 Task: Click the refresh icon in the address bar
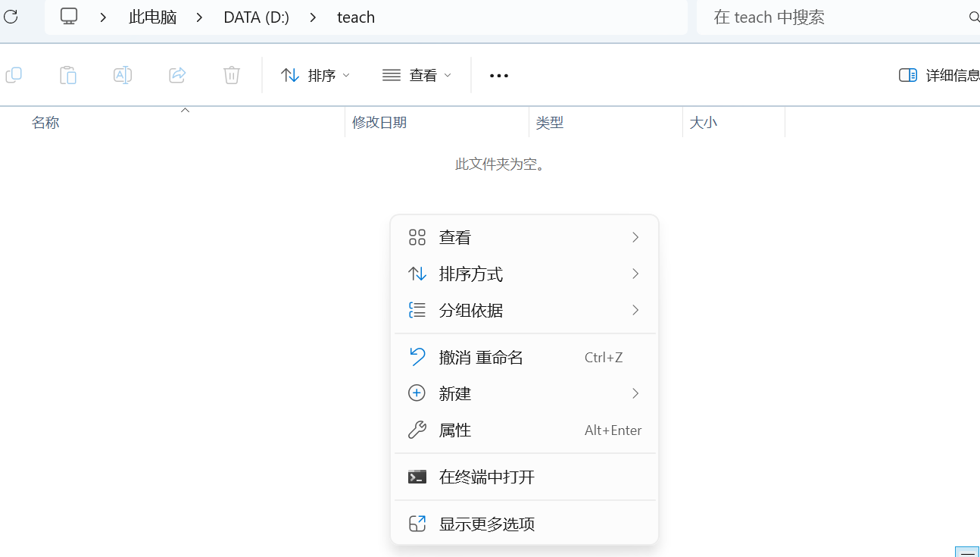point(11,17)
